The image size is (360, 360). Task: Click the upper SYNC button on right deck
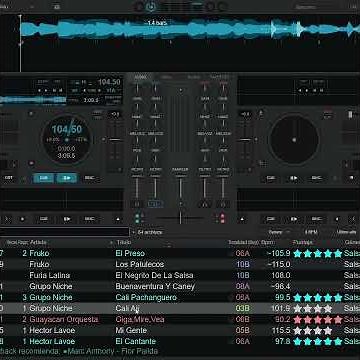[x=316, y=178]
